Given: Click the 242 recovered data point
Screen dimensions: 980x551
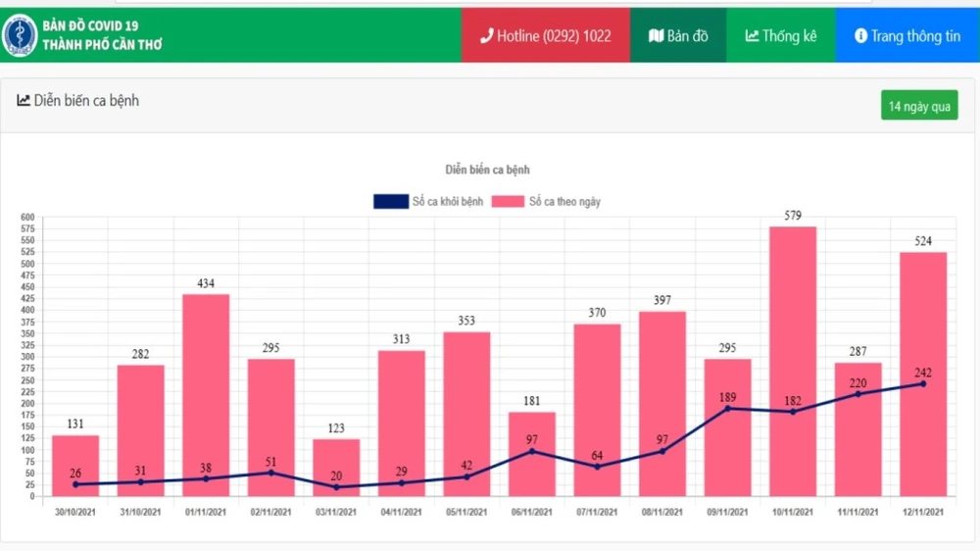Looking at the screenshot, I should 923,383.
